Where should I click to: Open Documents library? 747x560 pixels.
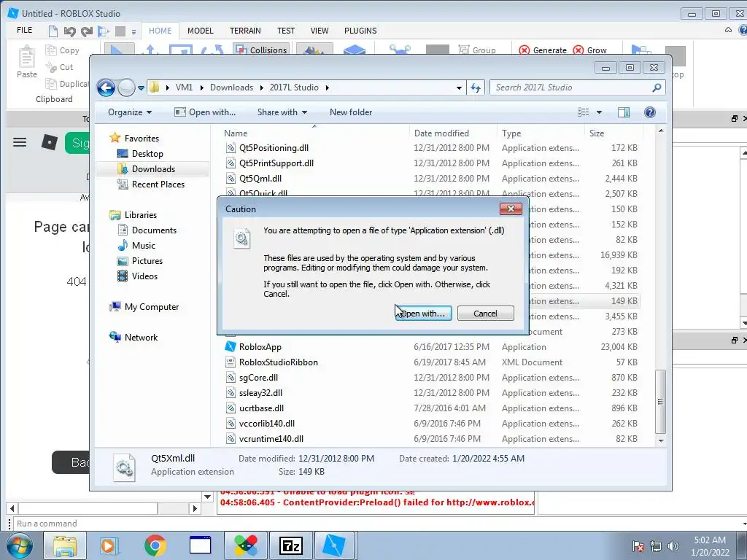click(x=154, y=230)
